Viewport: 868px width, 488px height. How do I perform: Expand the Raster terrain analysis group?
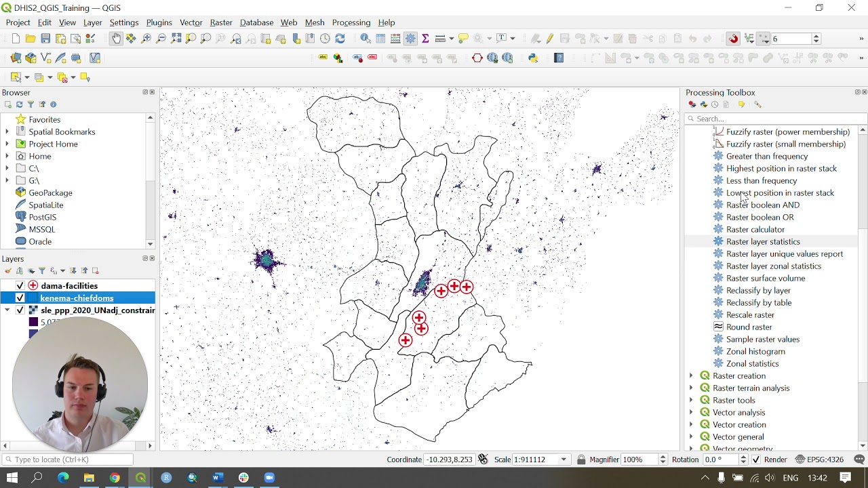pos(691,388)
